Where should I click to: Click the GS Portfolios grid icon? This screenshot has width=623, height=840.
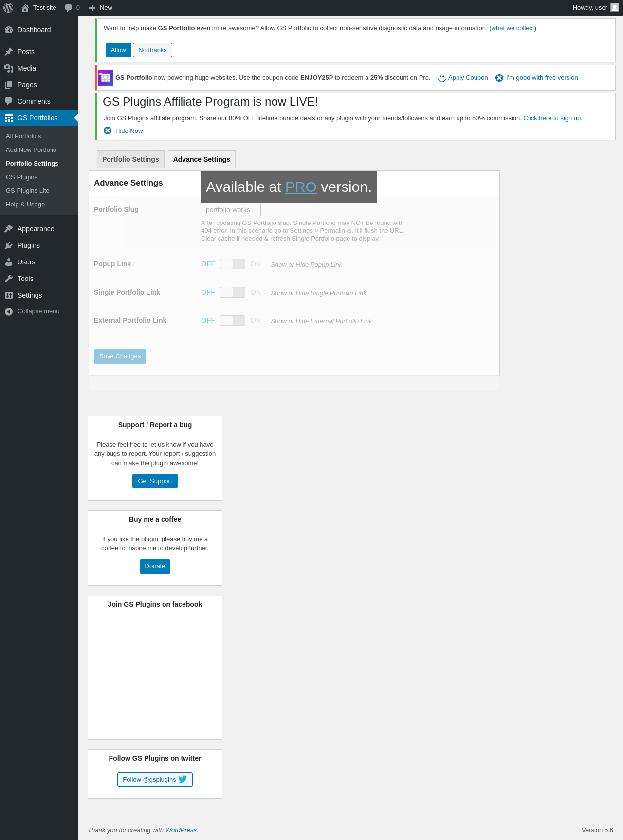tap(9, 118)
